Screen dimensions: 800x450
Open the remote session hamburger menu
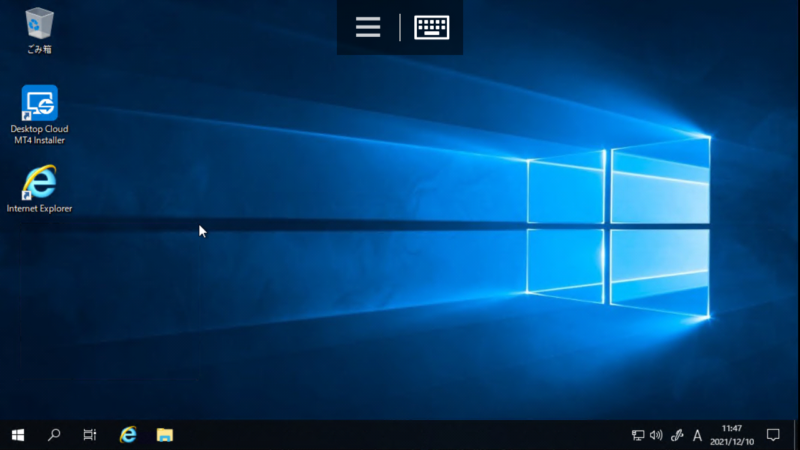[x=368, y=27]
